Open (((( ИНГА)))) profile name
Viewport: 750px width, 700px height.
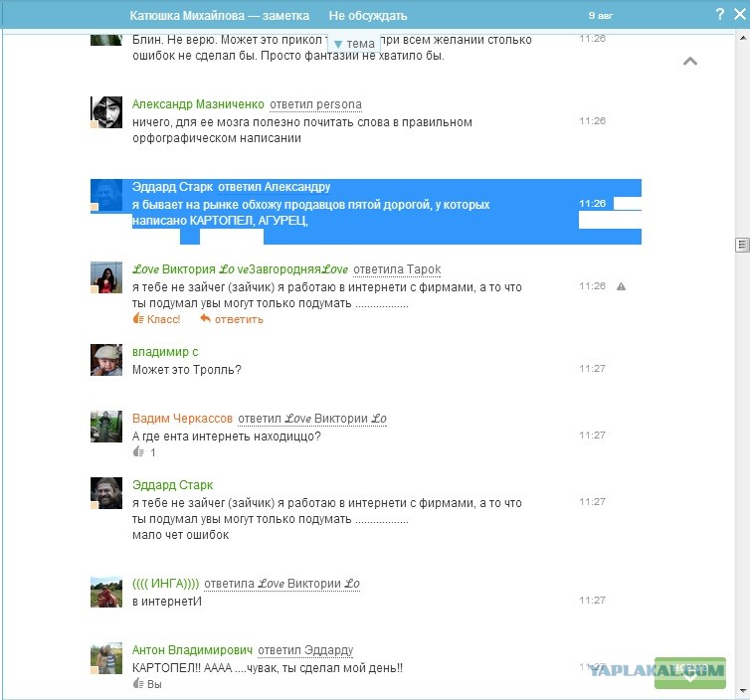(x=165, y=584)
